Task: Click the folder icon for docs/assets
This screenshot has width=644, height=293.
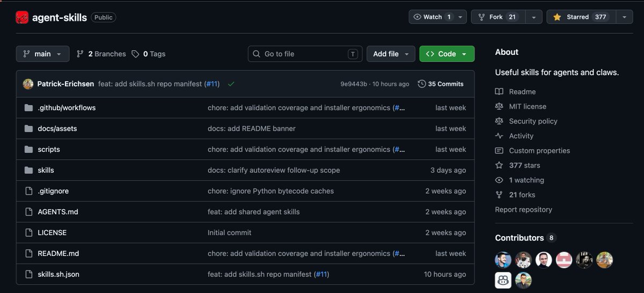Action: [28, 129]
